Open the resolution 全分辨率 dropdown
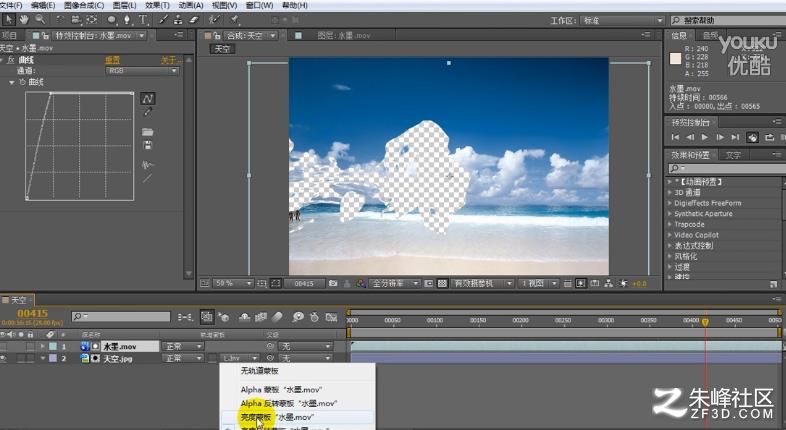786x430 pixels. pyautogui.click(x=395, y=284)
